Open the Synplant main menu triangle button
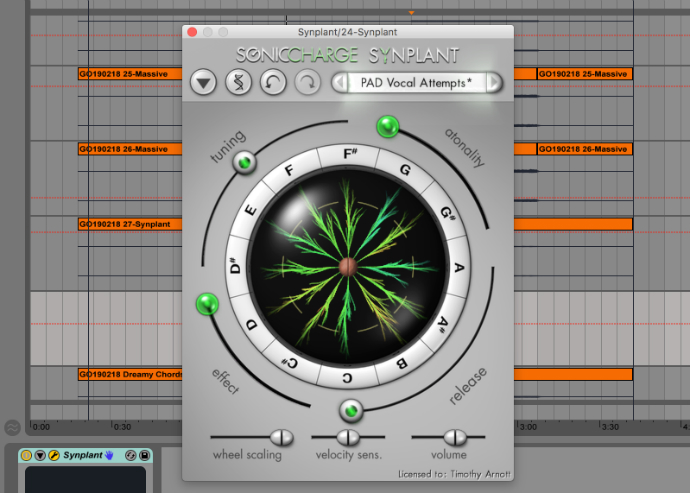690x493 pixels. tap(204, 82)
